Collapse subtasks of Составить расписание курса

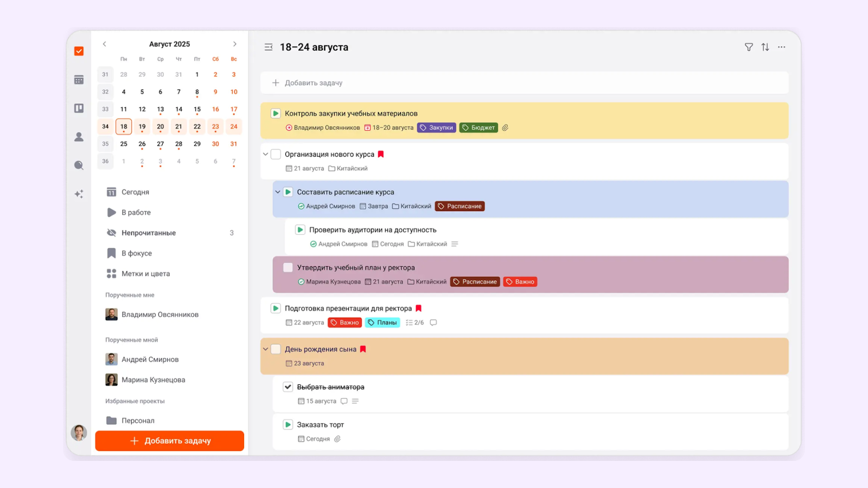(278, 192)
